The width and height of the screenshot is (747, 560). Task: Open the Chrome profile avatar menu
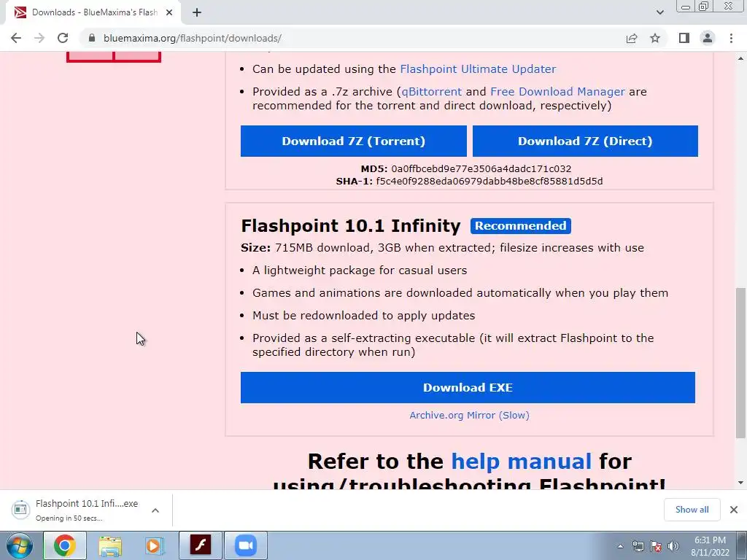[708, 38]
